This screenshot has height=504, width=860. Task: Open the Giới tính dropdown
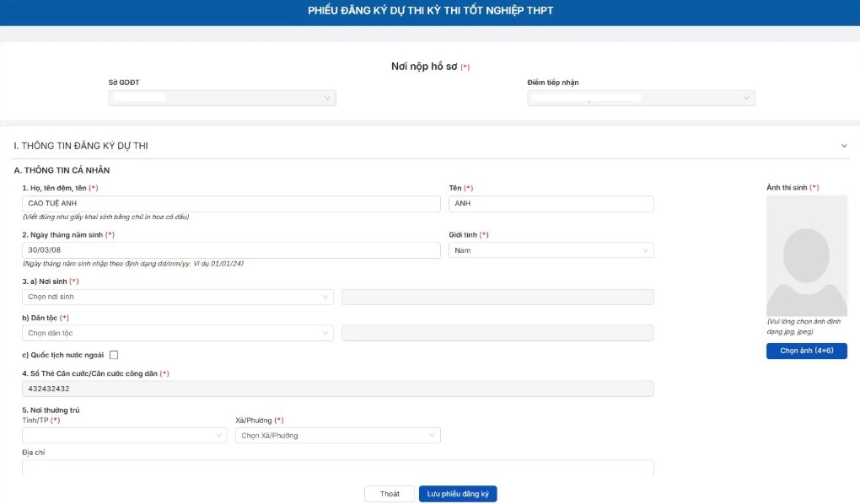coord(551,250)
